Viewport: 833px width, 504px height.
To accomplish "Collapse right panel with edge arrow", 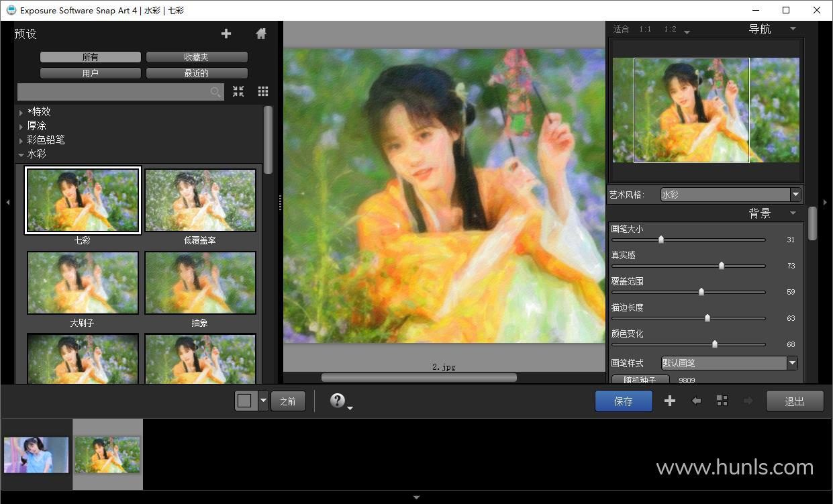I will coord(826,202).
